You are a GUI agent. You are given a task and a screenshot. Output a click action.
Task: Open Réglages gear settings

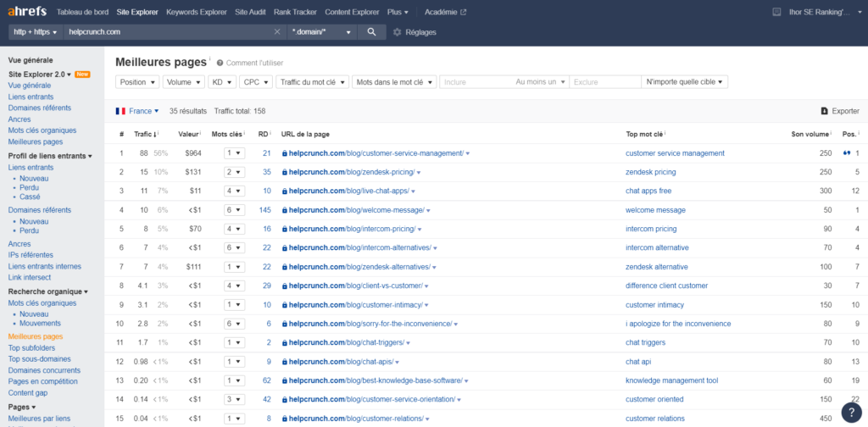pos(397,32)
